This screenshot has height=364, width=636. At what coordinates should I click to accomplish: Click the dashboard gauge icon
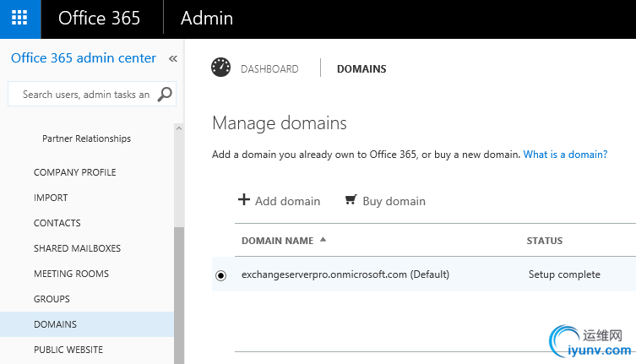coord(220,68)
